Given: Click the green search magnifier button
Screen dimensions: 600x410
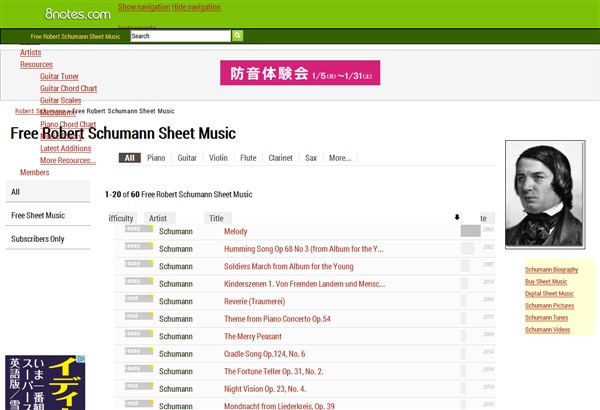Looking at the screenshot, I should pos(237,36).
